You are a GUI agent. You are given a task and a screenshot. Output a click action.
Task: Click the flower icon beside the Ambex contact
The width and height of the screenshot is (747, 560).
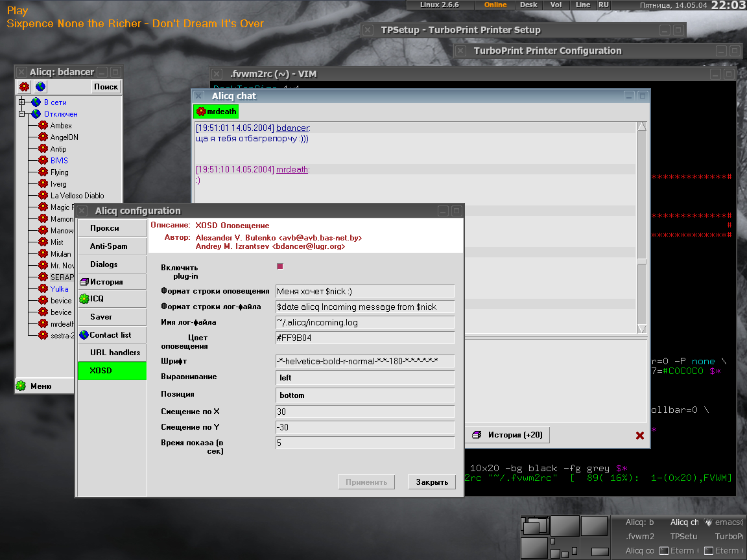tap(43, 126)
